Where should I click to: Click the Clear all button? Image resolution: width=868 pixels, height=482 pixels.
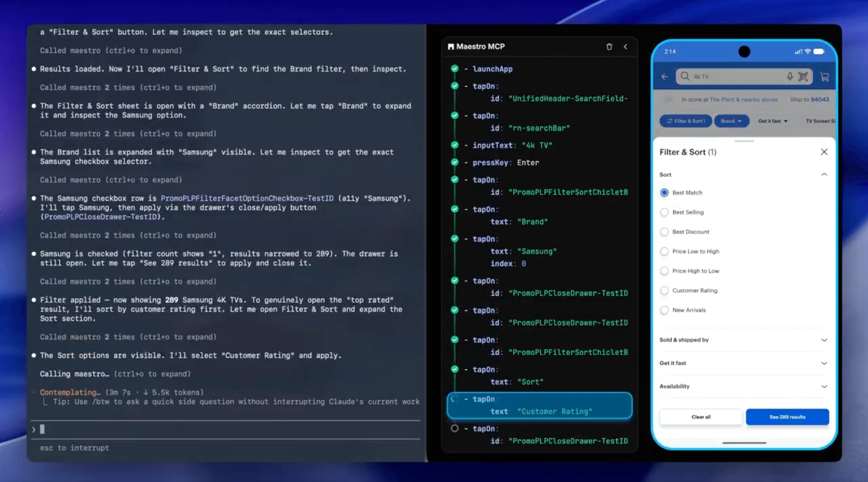point(701,417)
